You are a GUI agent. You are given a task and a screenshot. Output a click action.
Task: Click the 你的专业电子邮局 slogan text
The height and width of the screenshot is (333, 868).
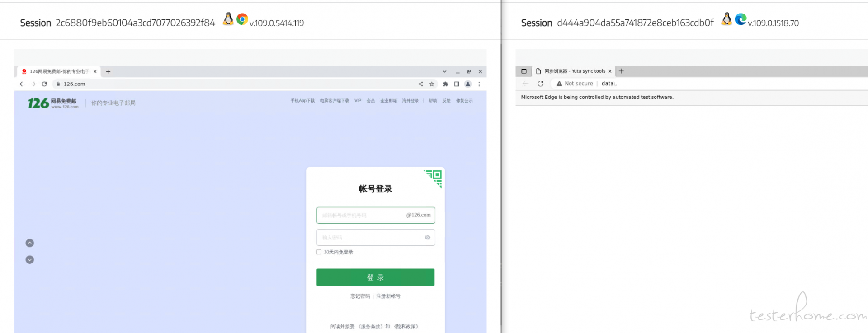tap(113, 103)
